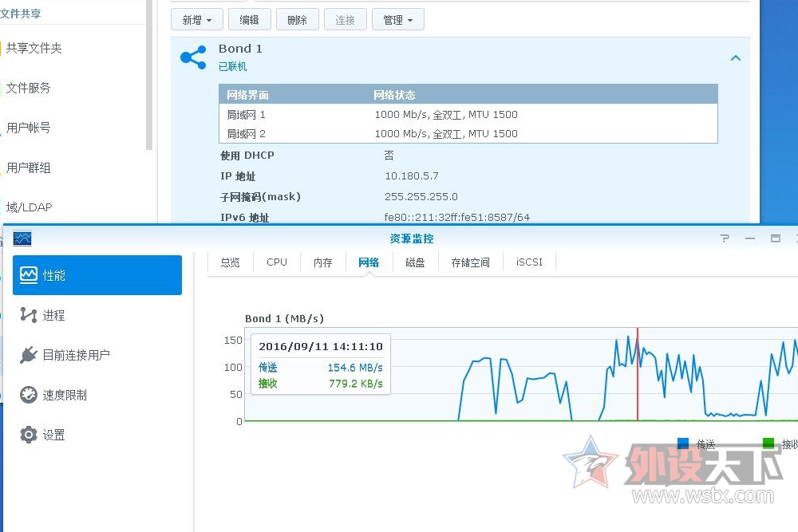798x532 pixels.
Task: Switch to the 磁盘 tab
Action: [415, 262]
